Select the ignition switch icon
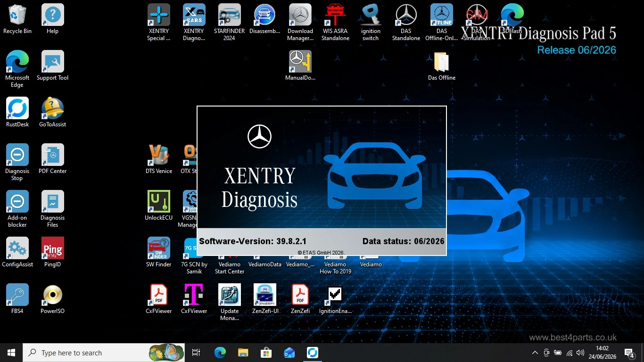 click(x=371, y=23)
